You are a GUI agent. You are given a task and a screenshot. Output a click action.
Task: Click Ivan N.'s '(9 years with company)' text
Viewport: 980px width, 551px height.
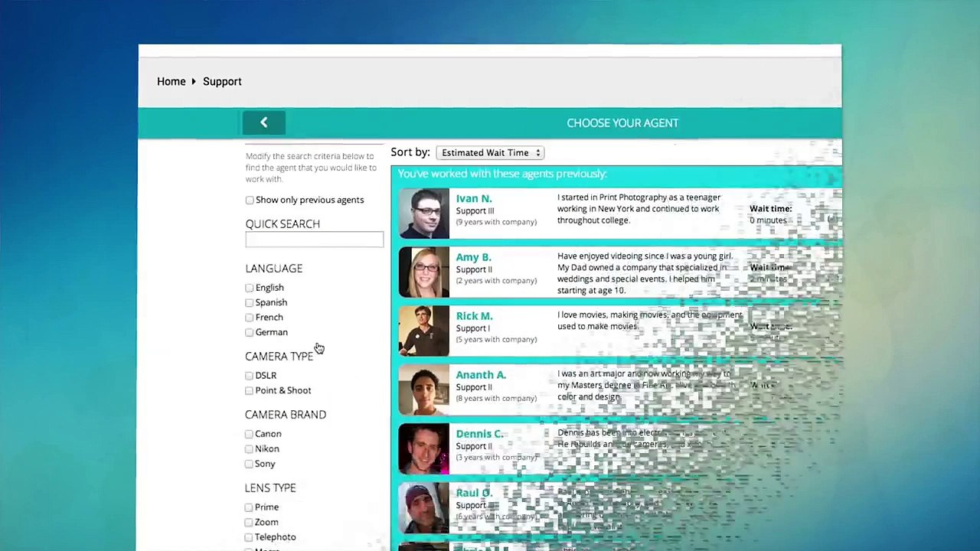[x=496, y=222]
